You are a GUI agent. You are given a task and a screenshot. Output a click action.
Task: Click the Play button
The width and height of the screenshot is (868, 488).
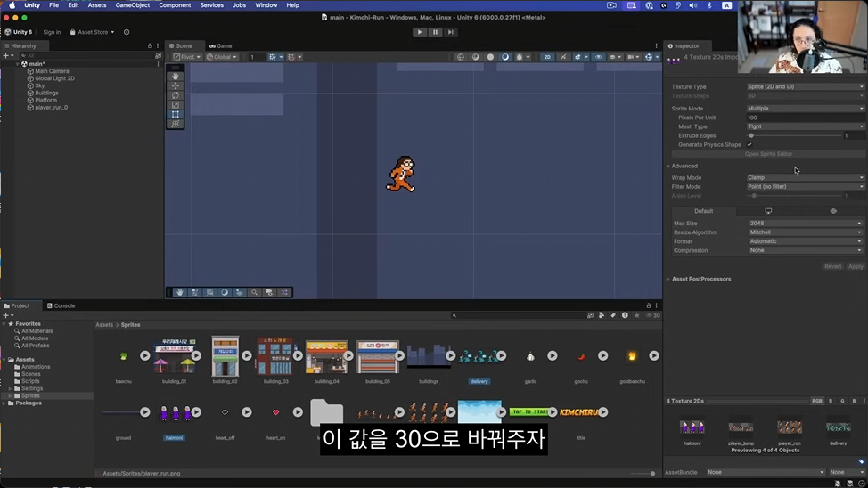pos(420,32)
